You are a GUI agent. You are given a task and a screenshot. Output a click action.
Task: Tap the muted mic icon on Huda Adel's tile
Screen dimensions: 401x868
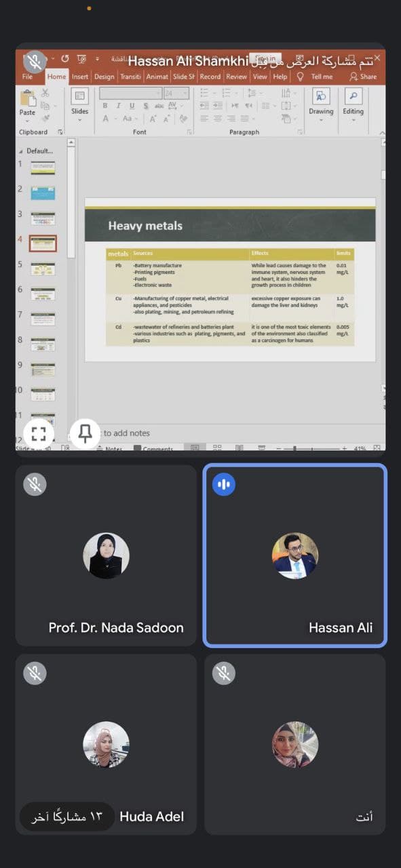(35, 673)
